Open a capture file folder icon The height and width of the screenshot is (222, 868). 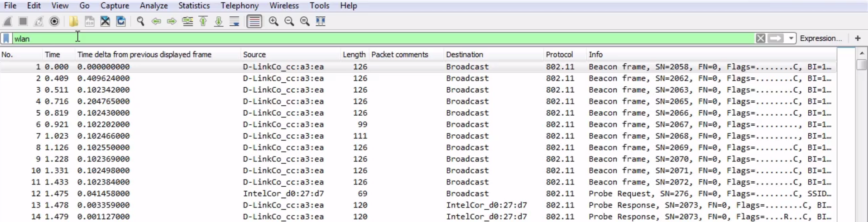pos(74,21)
